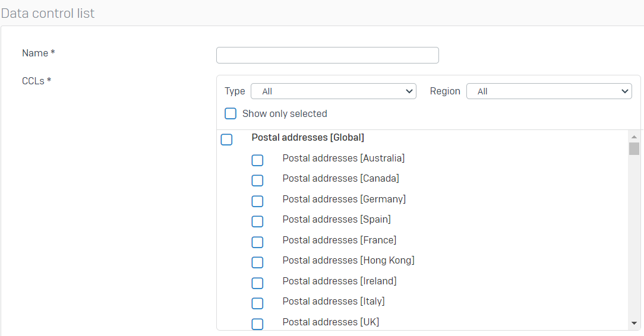
Task: Select Postal addresses [Canada] checkbox
Action: pyautogui.click(x=257, y=180)
